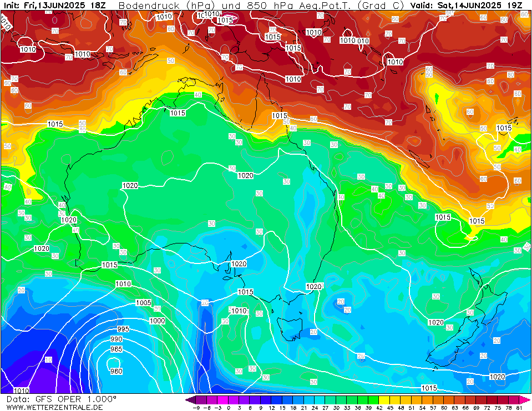Click the legend value 81
The image size is (532, 411).
(x=519, y=408)
